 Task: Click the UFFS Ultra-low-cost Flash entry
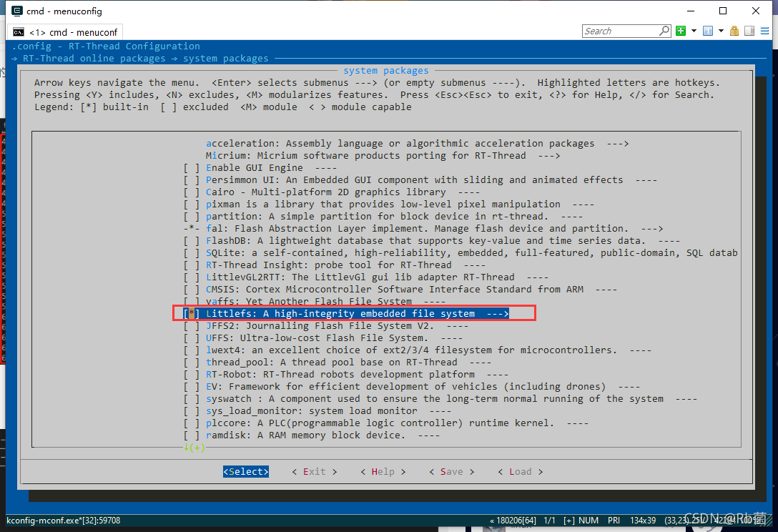coord(317,338)
